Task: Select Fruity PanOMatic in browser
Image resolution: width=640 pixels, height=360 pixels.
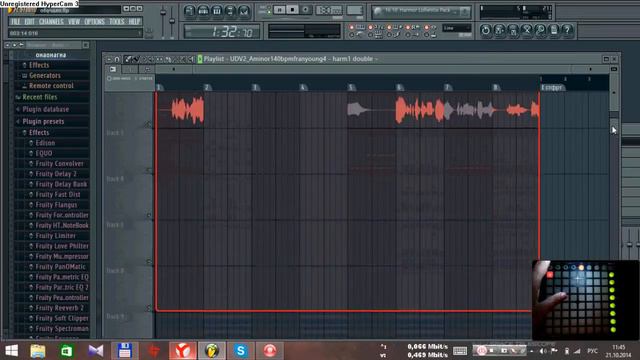Action: [x=60, y=267]
